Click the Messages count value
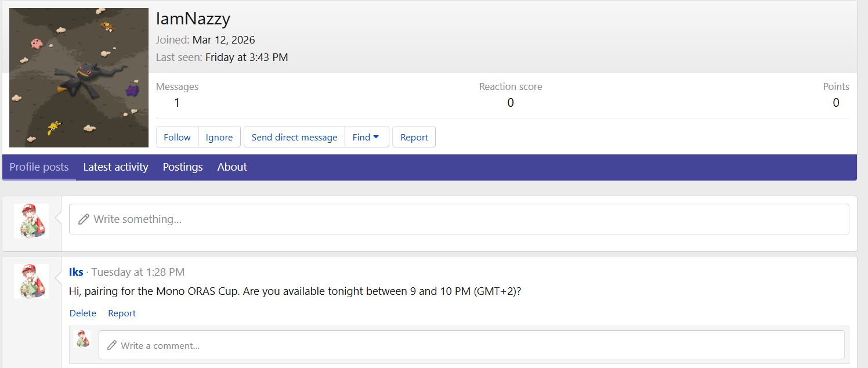This screenshot has height=368, width=868. pyautogui.click(x=177, y=103)
